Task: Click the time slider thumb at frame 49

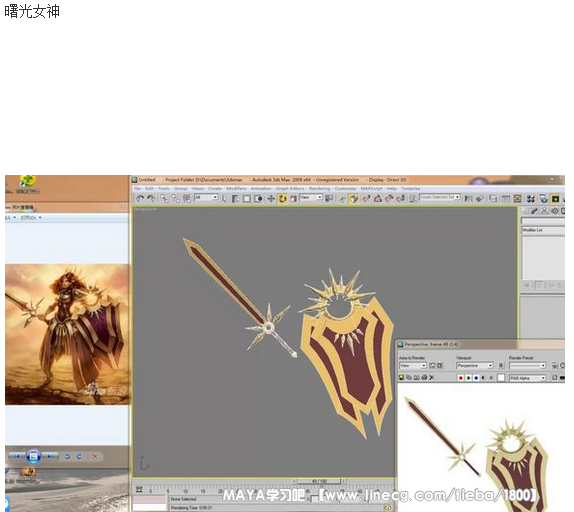Action: point(319,481)
